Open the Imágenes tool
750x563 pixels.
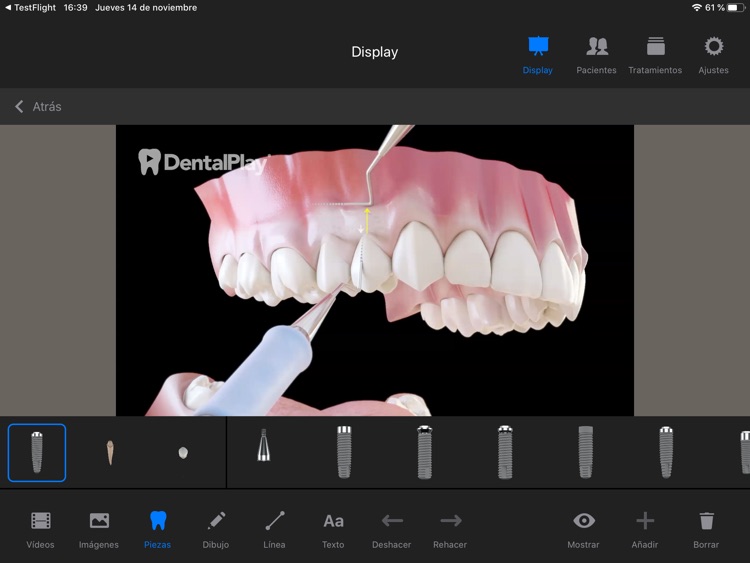99,530
